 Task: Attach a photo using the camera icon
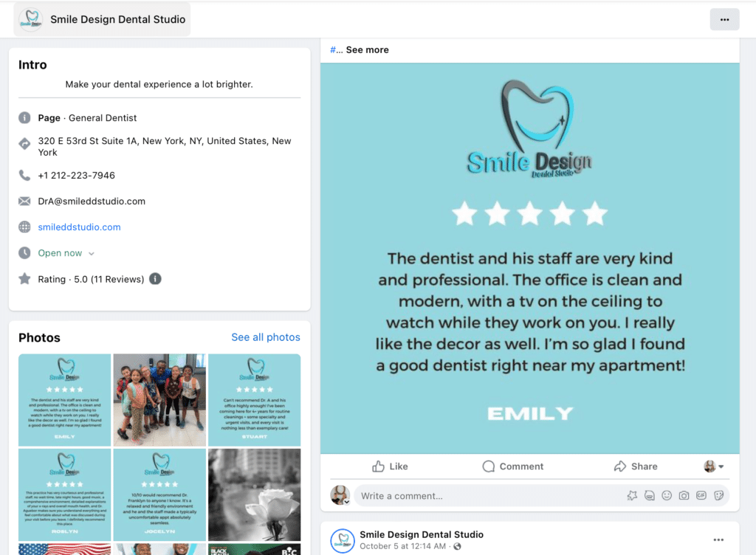click(684, 496)
